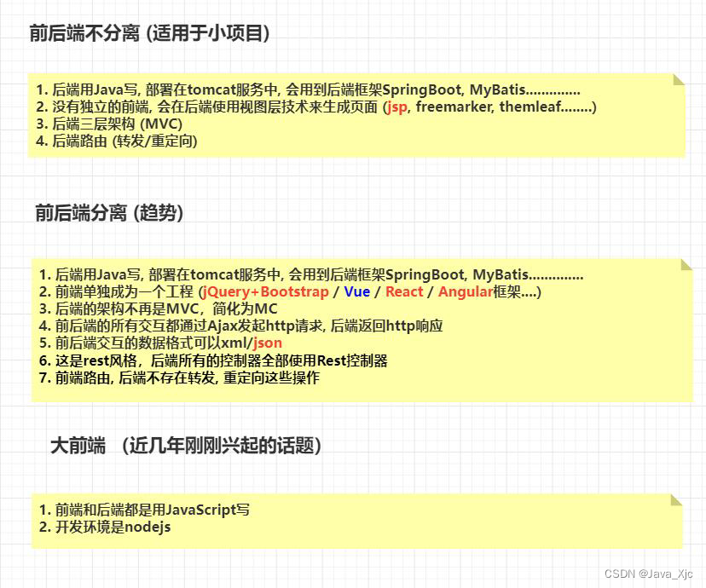Click line '4. 前后端的所有交互都通过Ajax发起http请求'

click(241, 326)
